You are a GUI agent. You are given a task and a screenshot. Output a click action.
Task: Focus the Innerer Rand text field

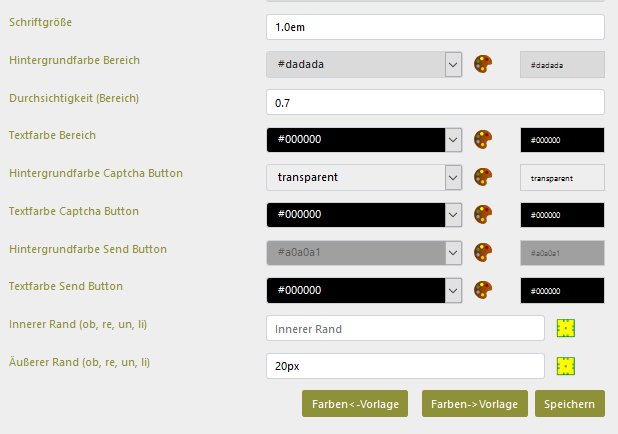(x=405, y=329)
